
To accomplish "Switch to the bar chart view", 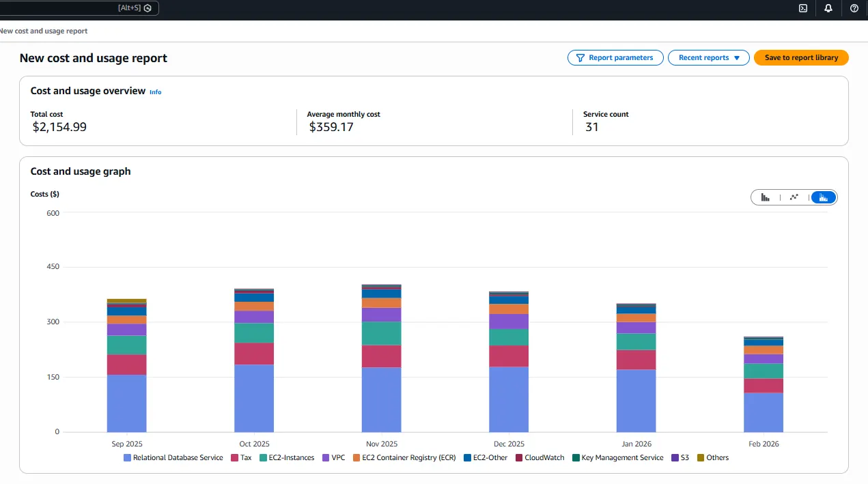I will pyautogui.click(x=766, y=197).
